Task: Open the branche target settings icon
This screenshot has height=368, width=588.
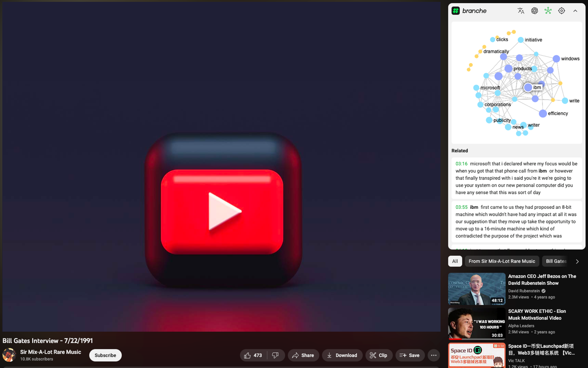Action: tap(561, 11)
